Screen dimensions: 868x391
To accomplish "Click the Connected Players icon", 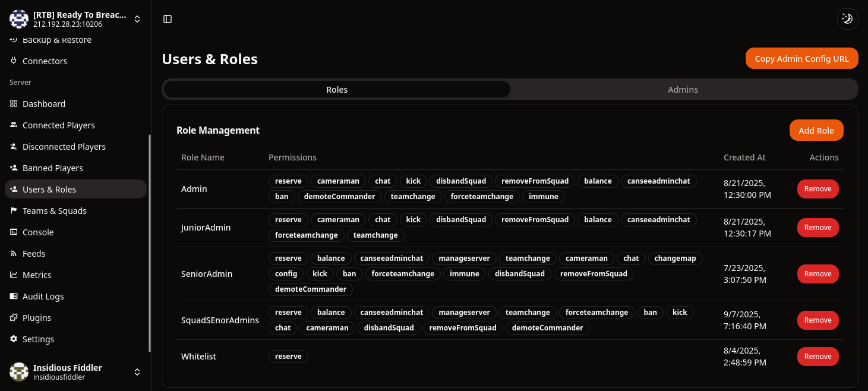I will tap(14, 125).
